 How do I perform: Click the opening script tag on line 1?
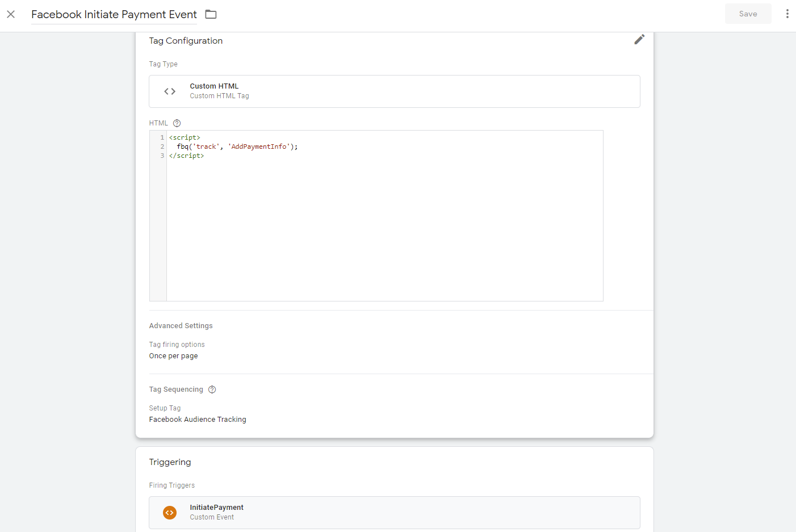point(185,137)
